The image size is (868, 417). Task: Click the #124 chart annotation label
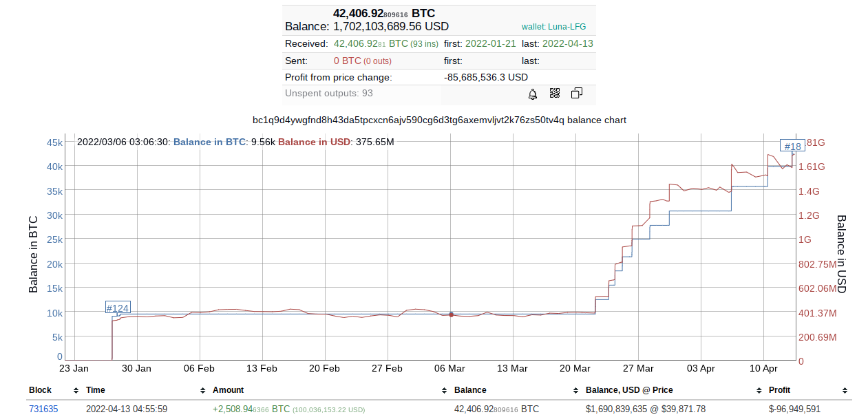[x=118, y=308]
